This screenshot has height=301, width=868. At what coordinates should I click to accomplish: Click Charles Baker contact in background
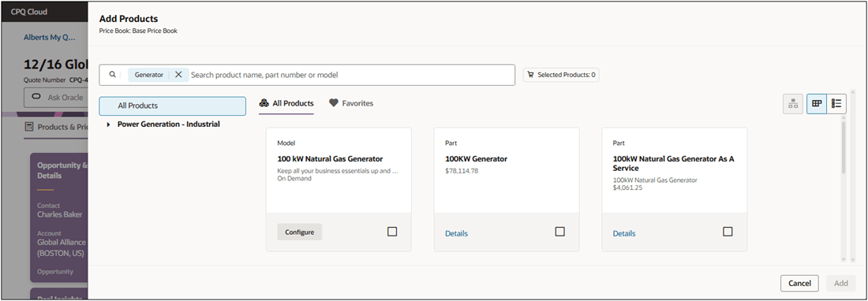tap(60, 214)
